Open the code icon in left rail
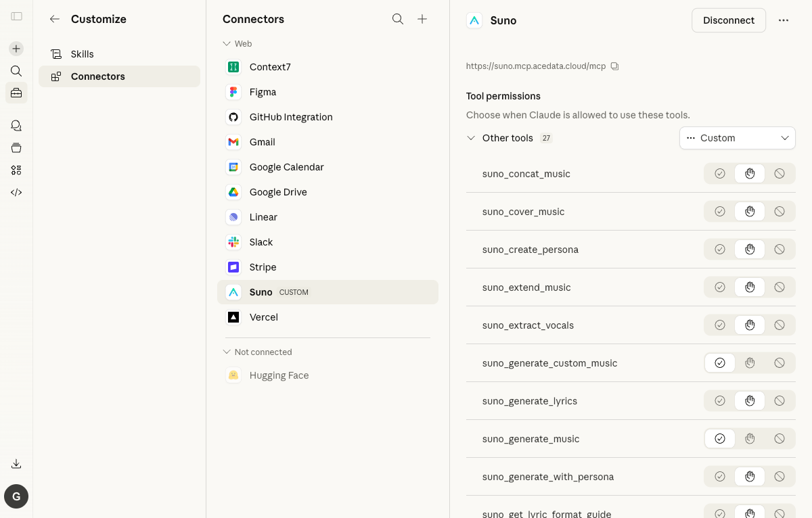The width and height of the screenshot is (812, 518). [16, 192]
